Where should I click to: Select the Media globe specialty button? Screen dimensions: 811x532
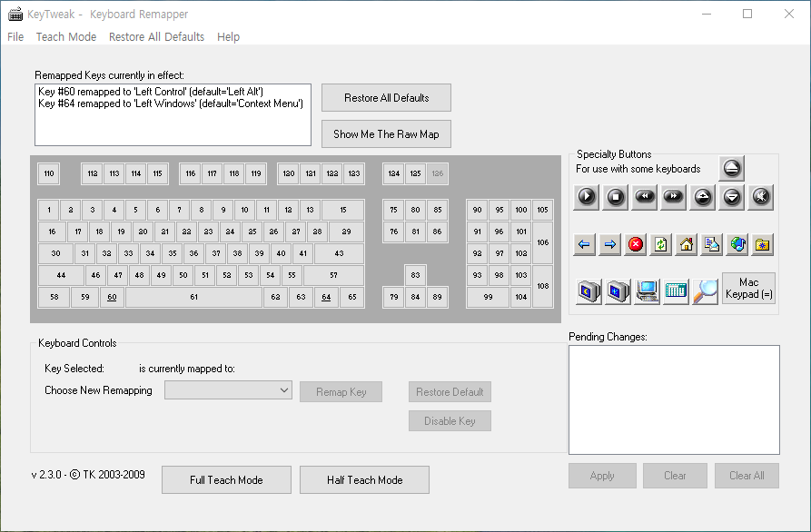click(x=737, y=244)
